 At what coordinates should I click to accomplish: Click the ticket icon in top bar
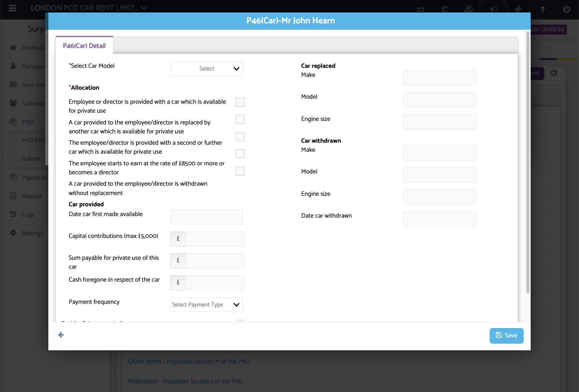[x=518, y=9]
